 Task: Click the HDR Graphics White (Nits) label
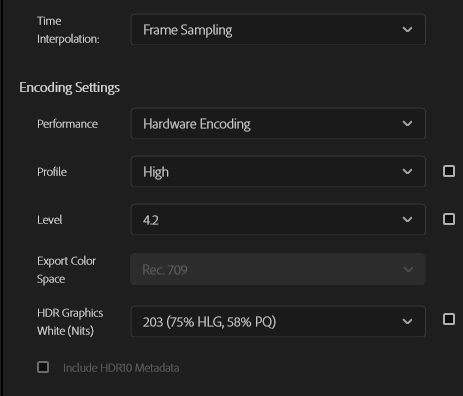(70, 322)
